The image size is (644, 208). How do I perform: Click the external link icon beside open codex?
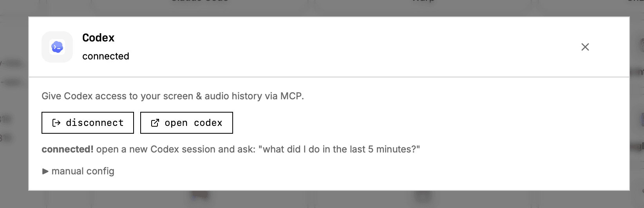coord(155,123)
